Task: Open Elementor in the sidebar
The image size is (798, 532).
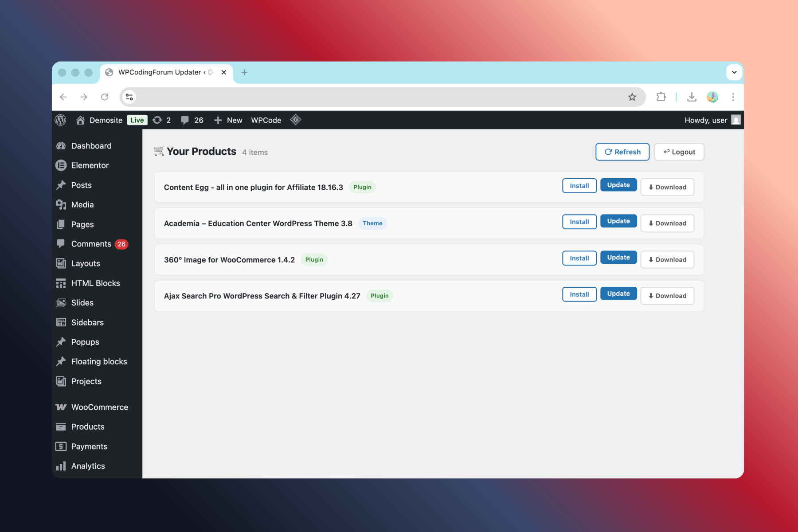Action: [90, 165]
